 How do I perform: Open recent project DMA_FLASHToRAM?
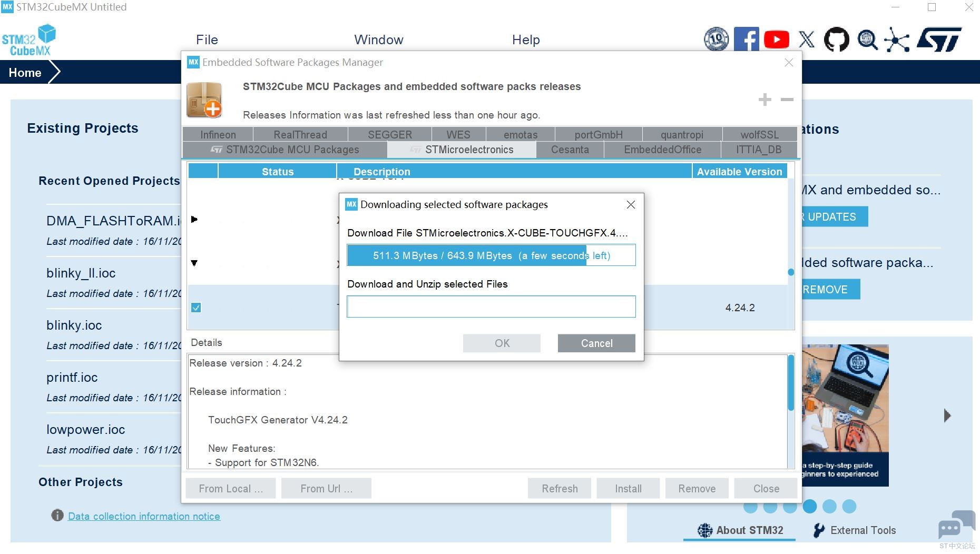113,221
